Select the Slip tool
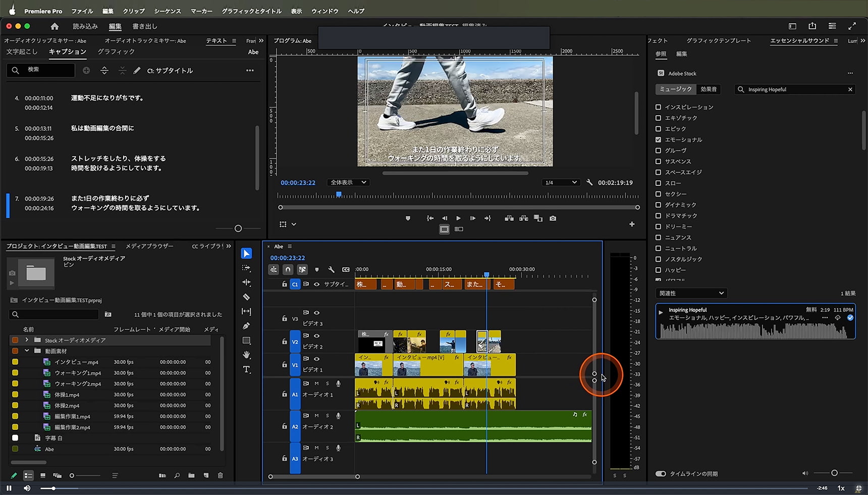This screenshot has height=495, width=868. (246, 312)
